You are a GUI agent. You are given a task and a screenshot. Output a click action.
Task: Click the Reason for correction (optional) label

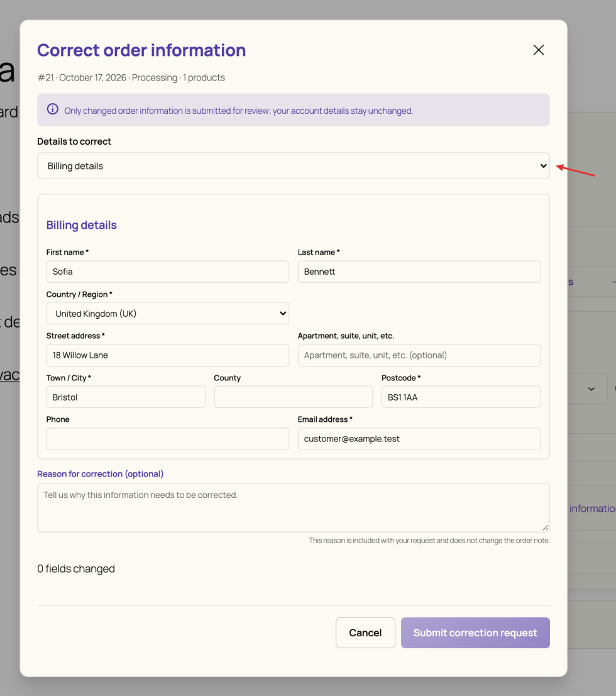[101, 474]
